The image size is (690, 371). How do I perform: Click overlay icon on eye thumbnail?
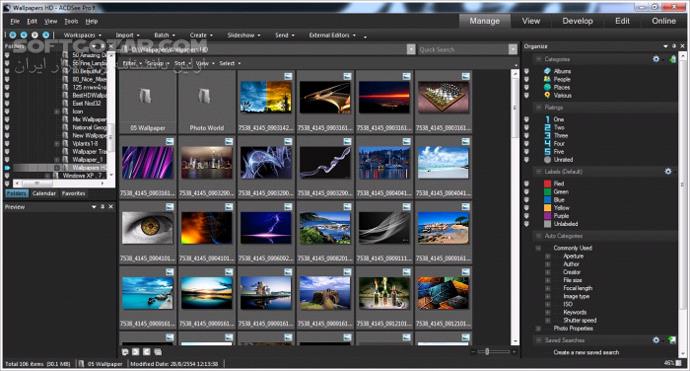point(170,206)
